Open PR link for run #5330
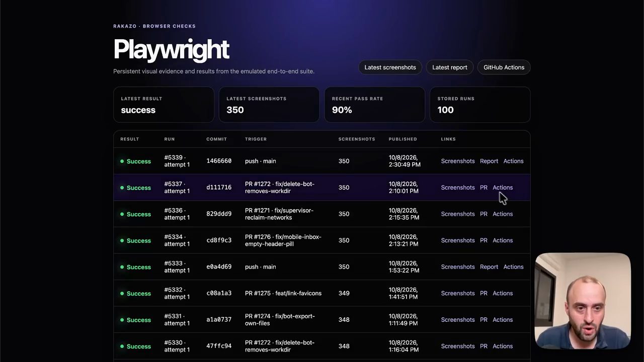The image size is (644, 362). click(x=484, y=346)
